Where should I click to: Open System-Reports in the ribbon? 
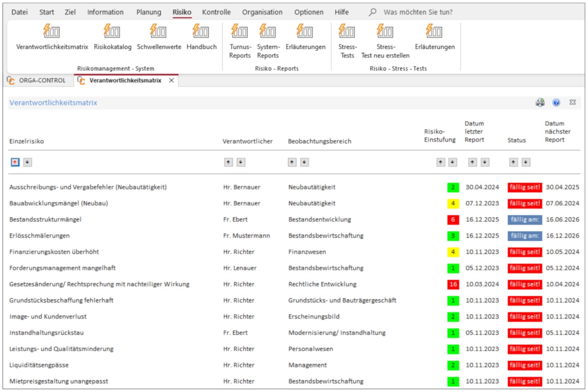tap(268, 32)
